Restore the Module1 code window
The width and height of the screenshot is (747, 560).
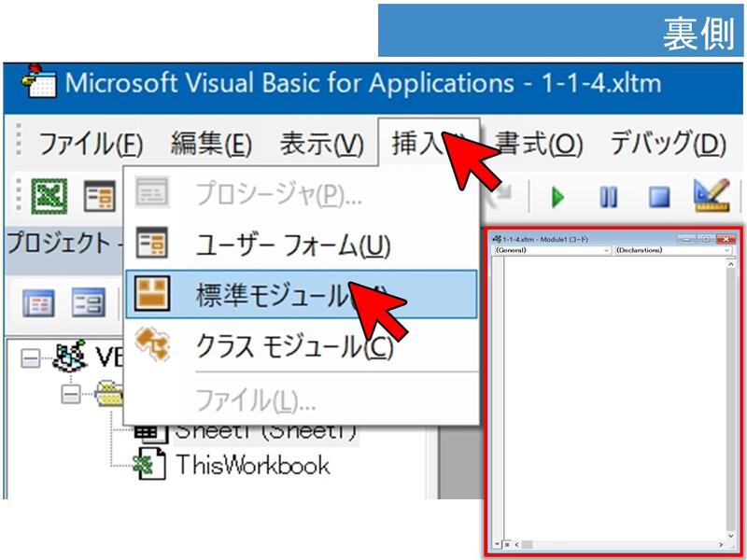click(706, 239)
